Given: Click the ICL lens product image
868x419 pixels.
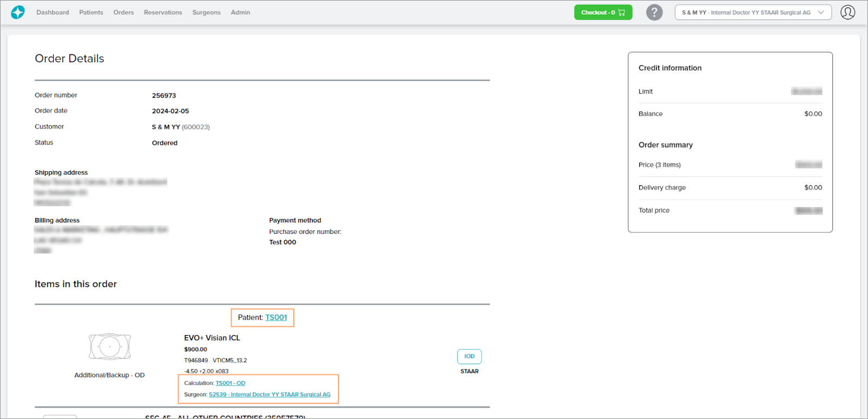Looking at the screenshot, I should tap(110, 346).
